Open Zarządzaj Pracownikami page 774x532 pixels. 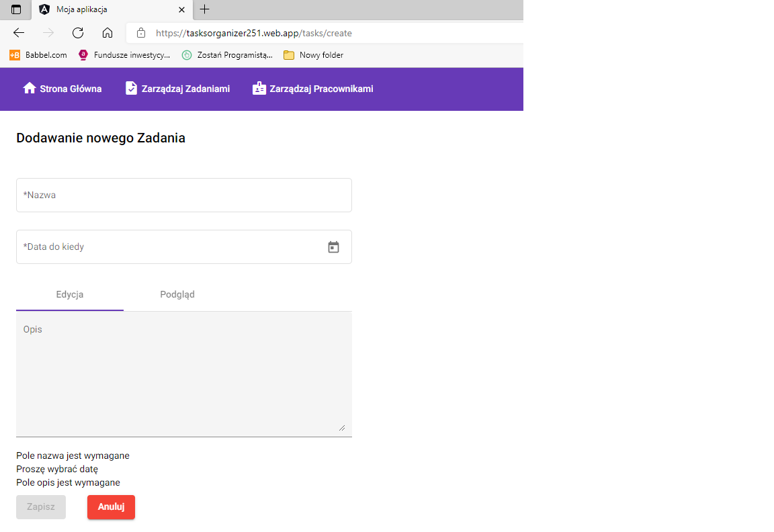coord(313,89)
